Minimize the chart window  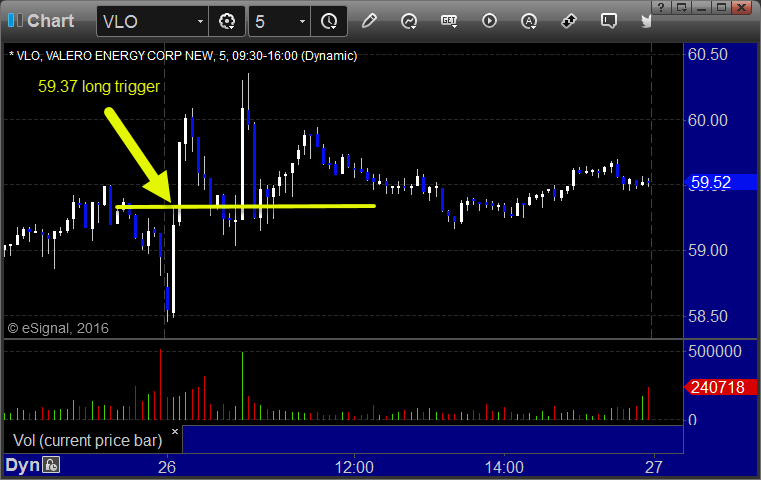(702, 7)
